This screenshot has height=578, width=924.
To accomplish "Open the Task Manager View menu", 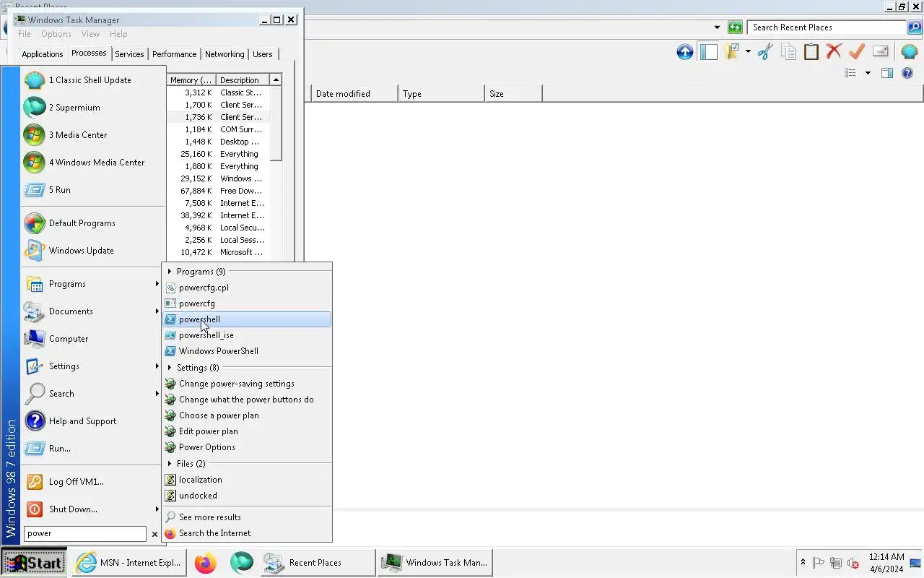I will click(x=90, y=34).
